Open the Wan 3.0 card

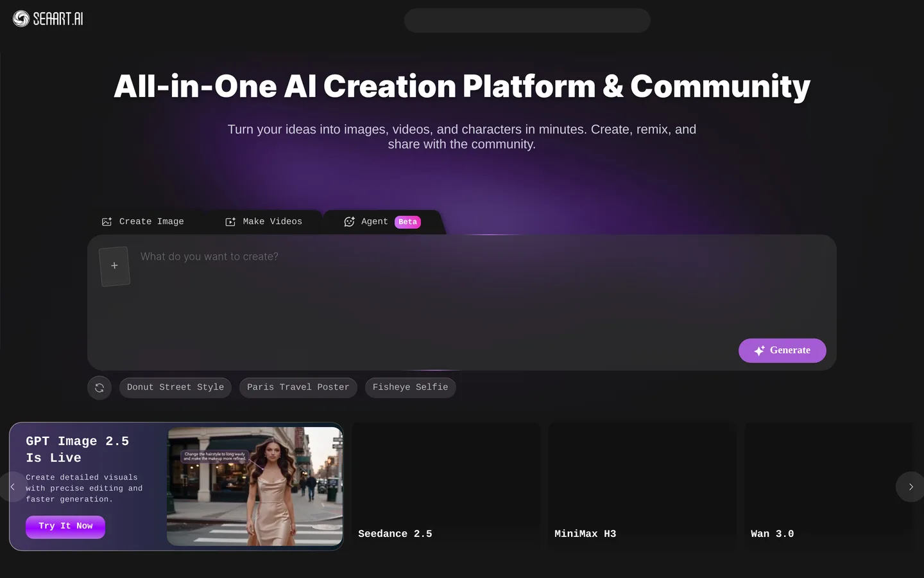pyautogui.click(x=829, y=486)
